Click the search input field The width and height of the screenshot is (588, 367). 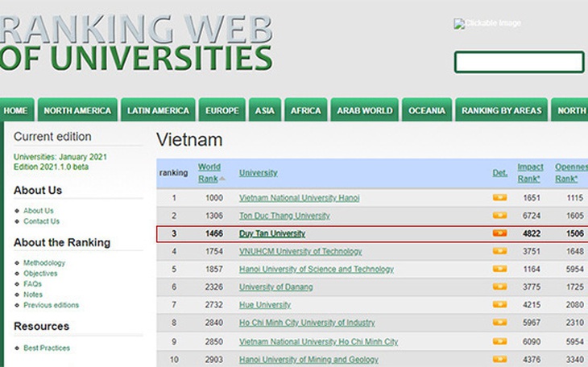(519, 62)
